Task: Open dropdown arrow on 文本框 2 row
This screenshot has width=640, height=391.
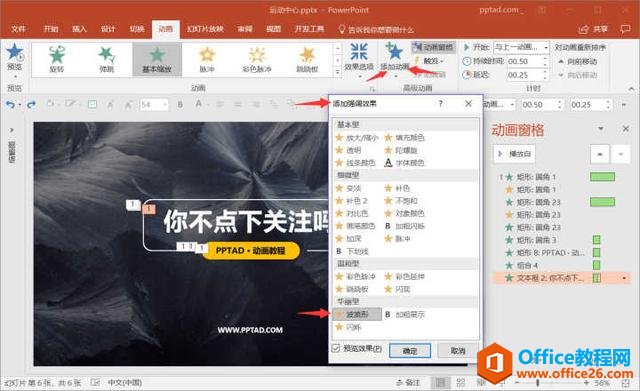Action: (624, 278)
